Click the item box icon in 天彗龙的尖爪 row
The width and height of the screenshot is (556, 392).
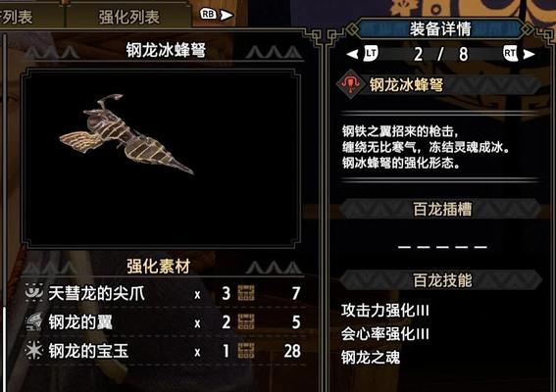(x=246, y=293)
